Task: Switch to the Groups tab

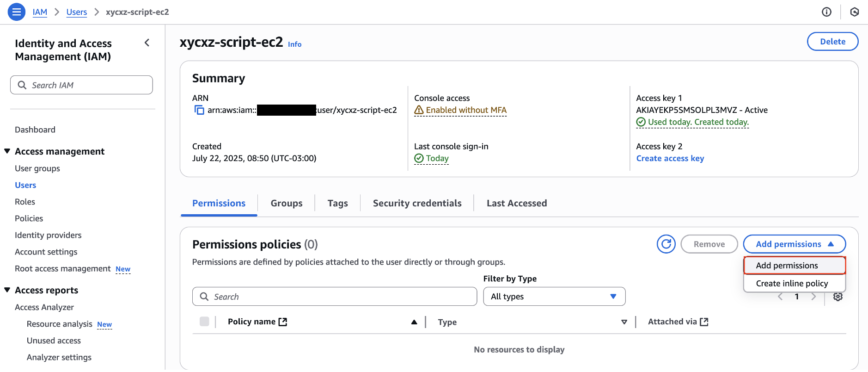Action: (287, 203)
